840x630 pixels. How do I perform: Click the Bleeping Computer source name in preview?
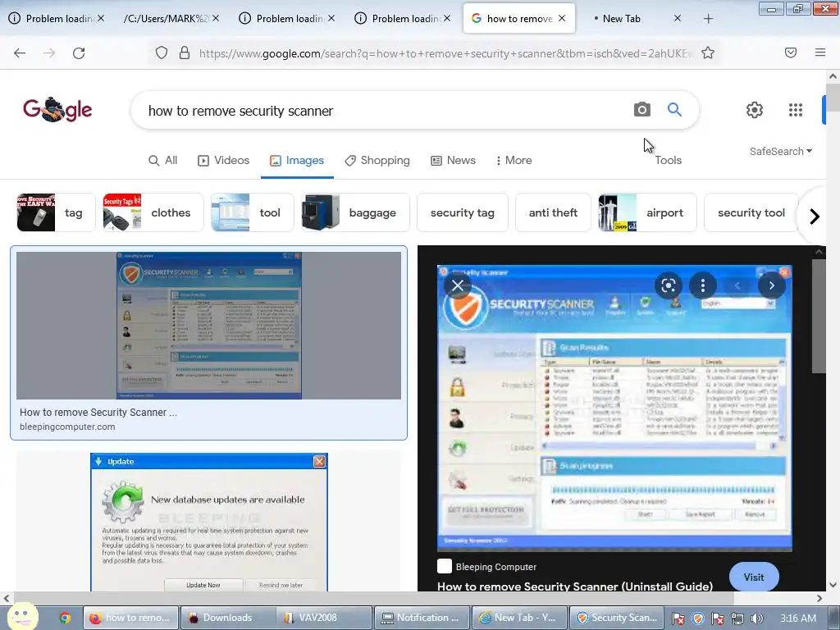[496, 567]
